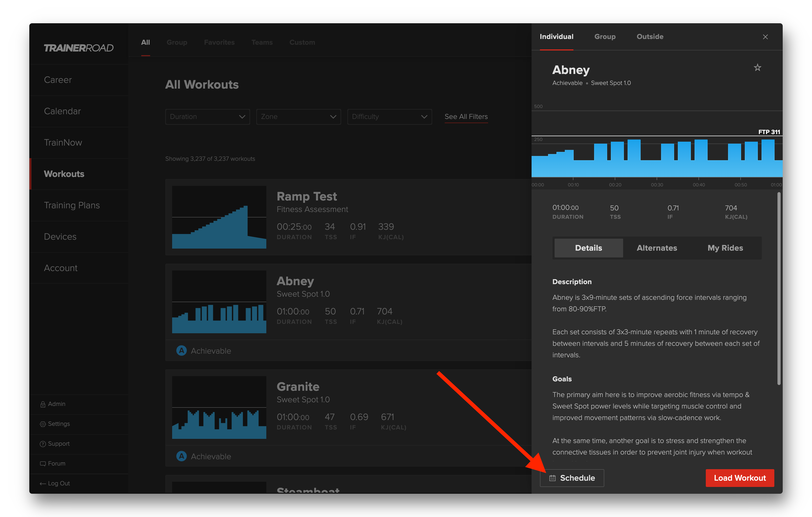
Task: Open Calendar in the sidebar
Action: point(79,111)
